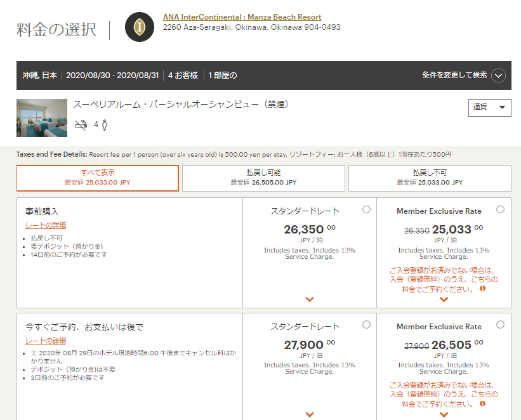Image resolution: width=521 pixels, height=420 pixels.
Task: Open レートの詳細 link under 事前購入
Action: 46,225
